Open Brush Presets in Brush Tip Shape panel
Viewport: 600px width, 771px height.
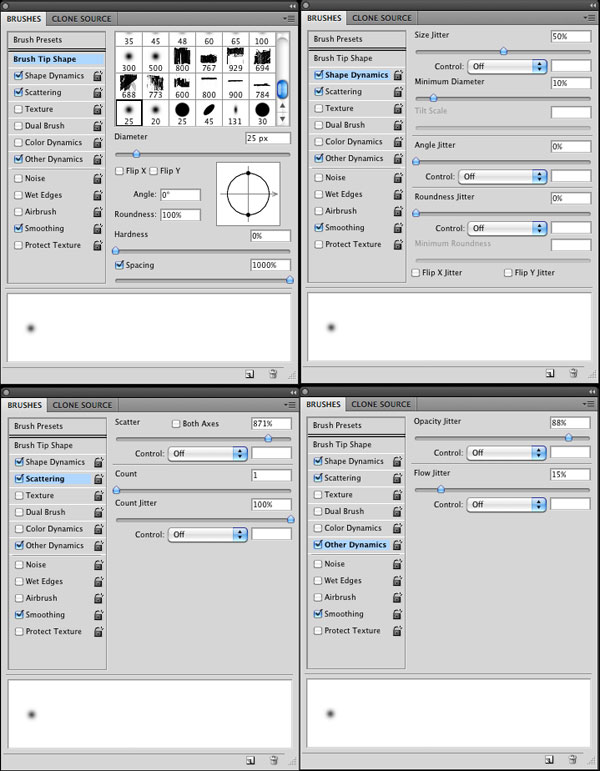(x=57, y=40)
